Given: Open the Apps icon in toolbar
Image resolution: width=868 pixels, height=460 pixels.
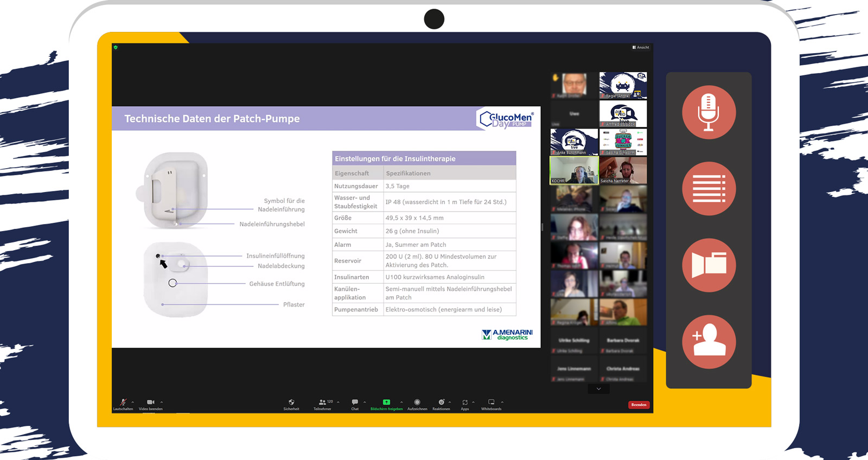Looking at the screenshot, I should point(465,404).
